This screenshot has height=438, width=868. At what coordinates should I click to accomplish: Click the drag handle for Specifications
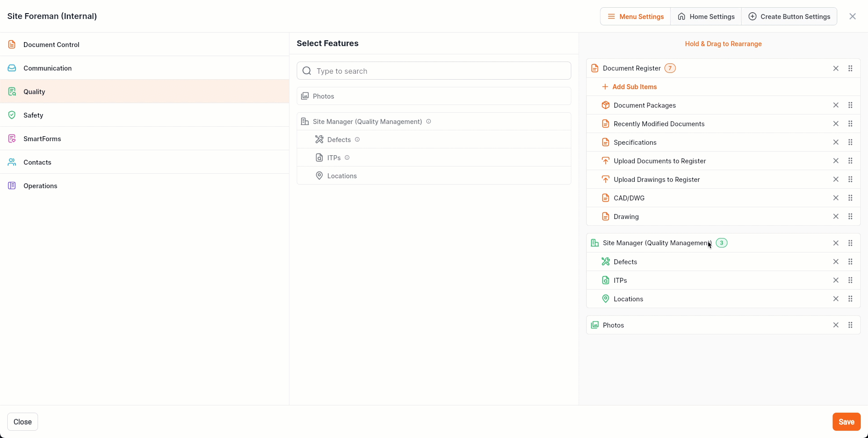point(850,142)
